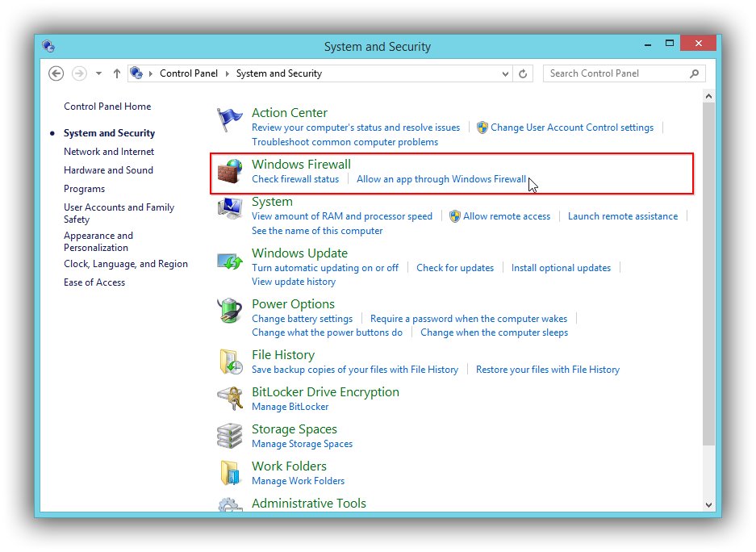Click Check firewall status link

[295, 179]
